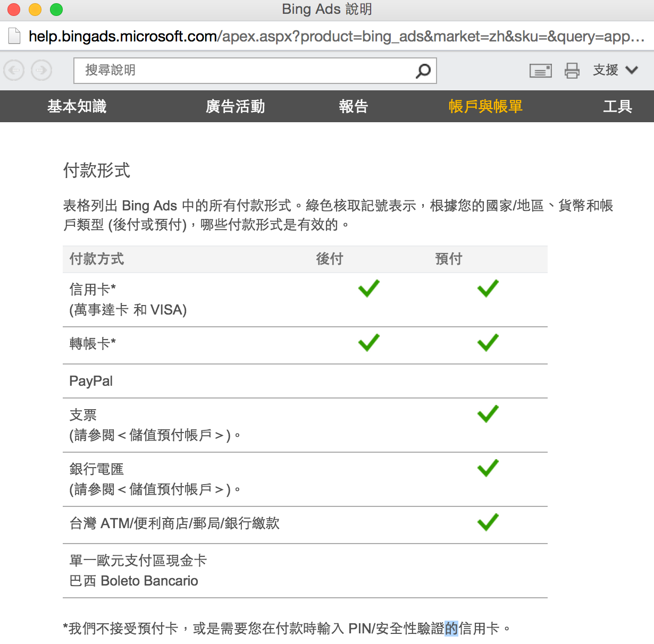Click the PayPal row label
Screen dimensions: 654x644
(x=91, y=381)
